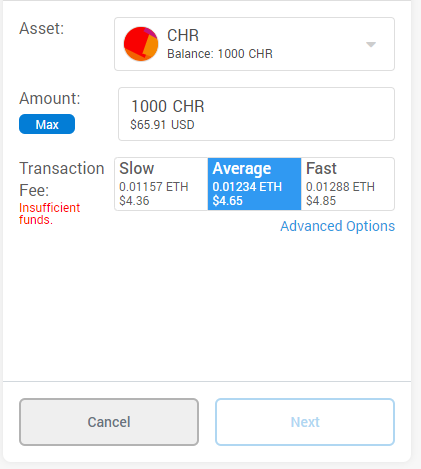Click the $4.65 average fee price
The height and width of the screenshot is (469, 421).
[227, 201]
